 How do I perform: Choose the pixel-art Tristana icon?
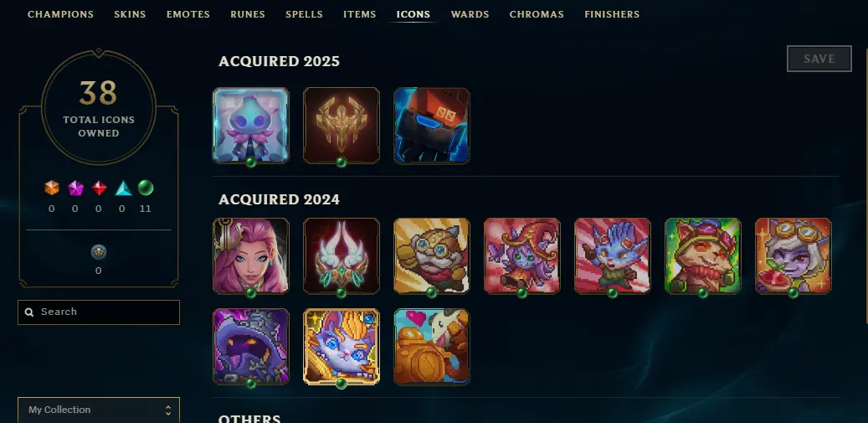coord(794,255)
